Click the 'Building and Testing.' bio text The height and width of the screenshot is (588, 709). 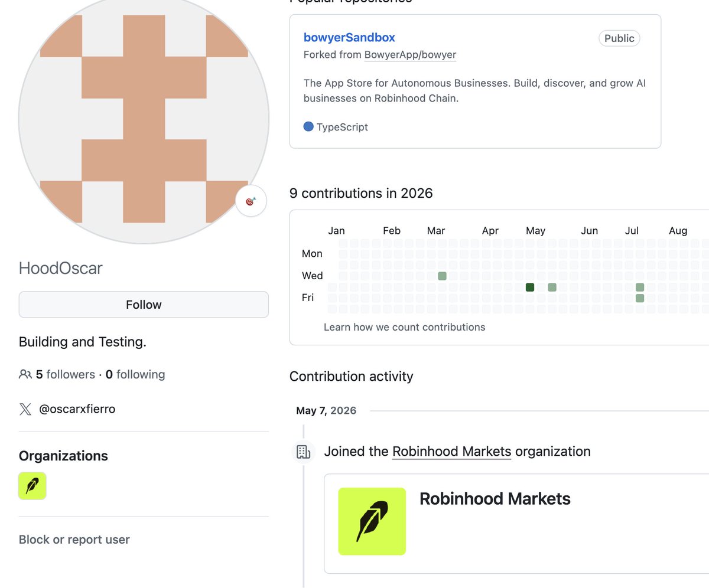pyautogui.click(x=83, y=342)
